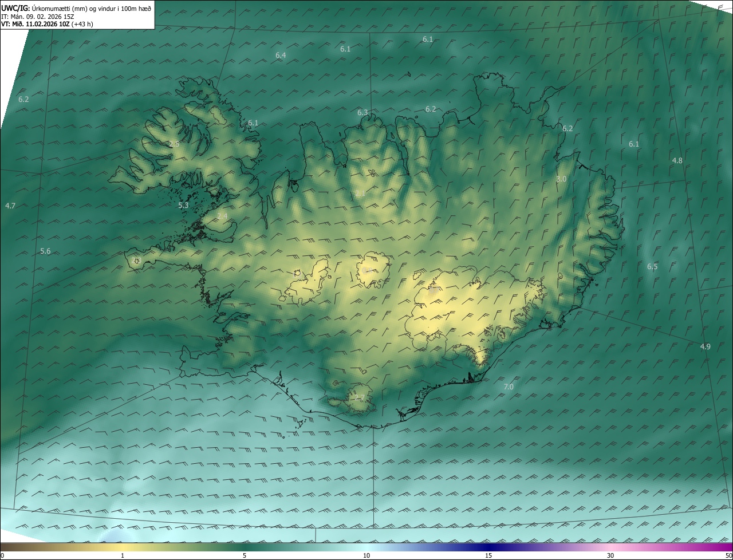Viewport: 733px width, 560px height.
Task: Click the 10 label on the color scale
Action: coord(366,555)
